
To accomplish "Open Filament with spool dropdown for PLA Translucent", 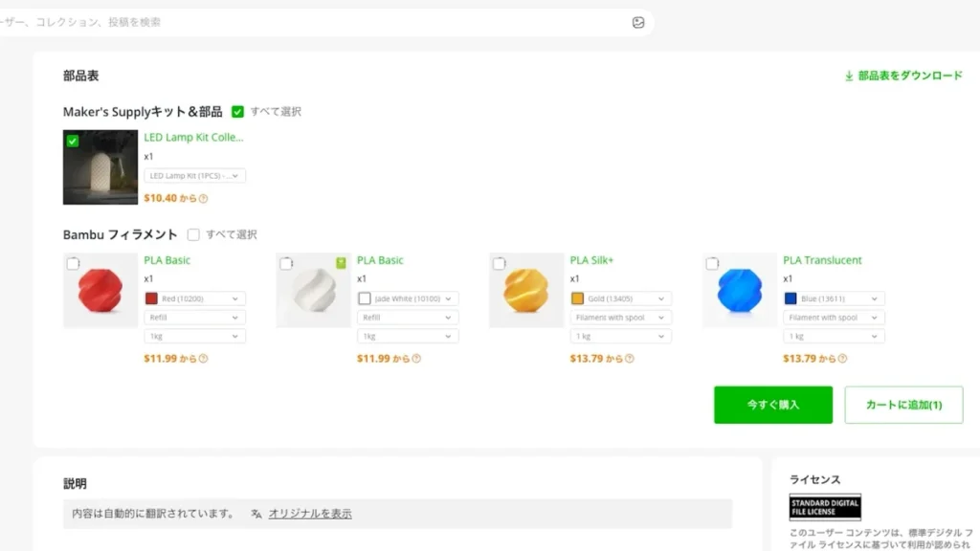I will (x=834, y=318).
